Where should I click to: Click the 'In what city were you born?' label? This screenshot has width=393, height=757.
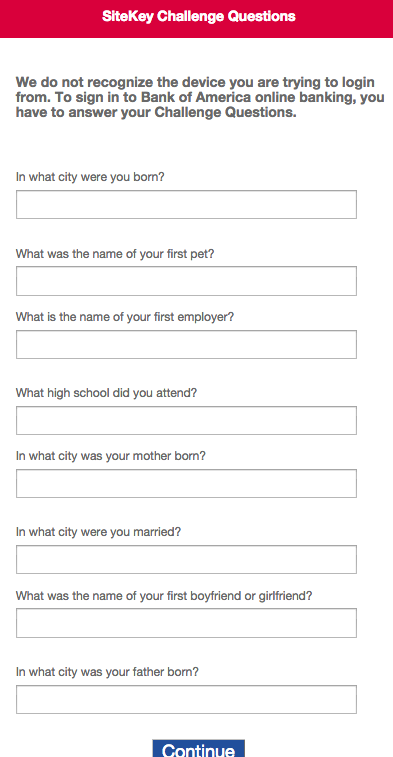(90, 177)
